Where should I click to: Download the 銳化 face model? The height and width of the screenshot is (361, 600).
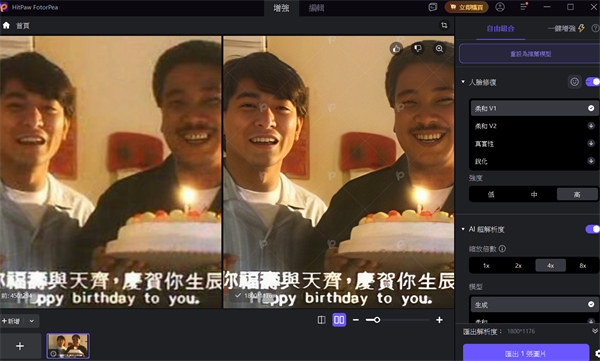point(591,161)
